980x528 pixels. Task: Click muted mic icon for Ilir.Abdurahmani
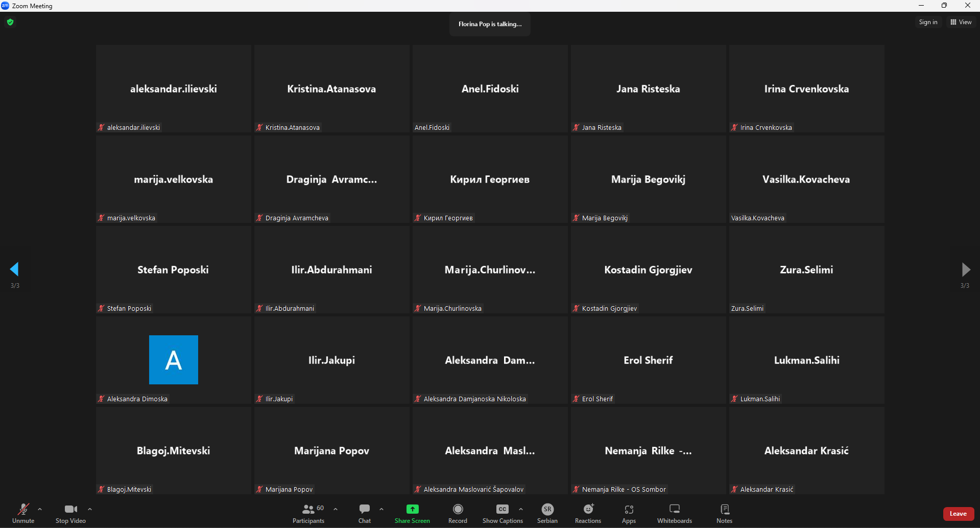coord(259,308)
